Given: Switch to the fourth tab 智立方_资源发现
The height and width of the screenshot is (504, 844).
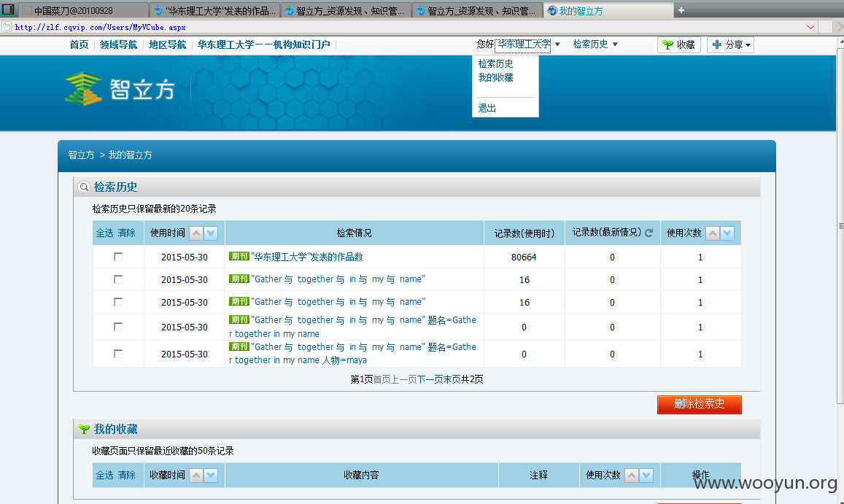Looking at the screenshot, I should pyautogui.click(x=477, y=10).
